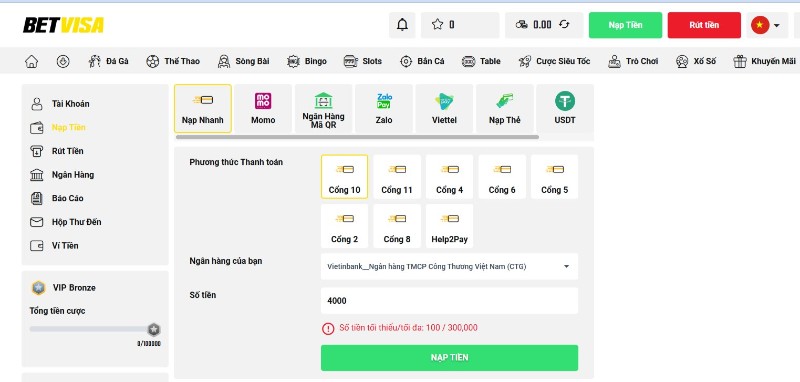Image resolution: width=800 pixels, height=382 pixels.
Task: Select the Momo payment icon
Action: pyautogui.click(x=263, y=101)
